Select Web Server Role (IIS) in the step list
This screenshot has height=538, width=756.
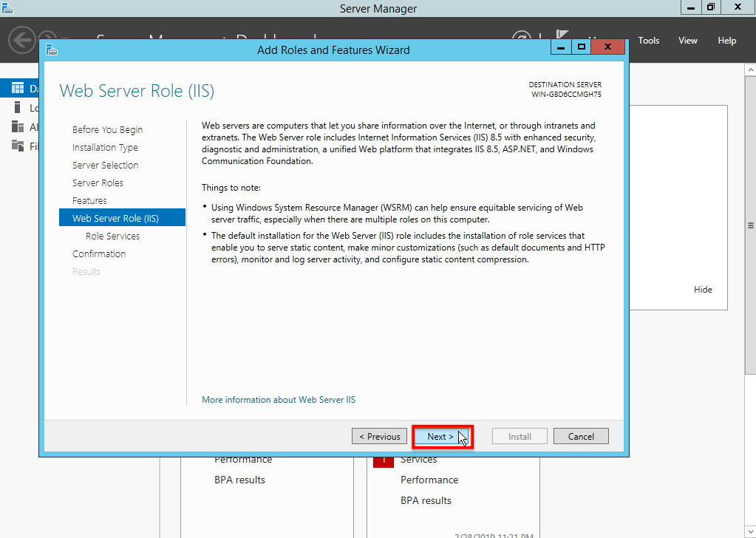click(122, 217)
